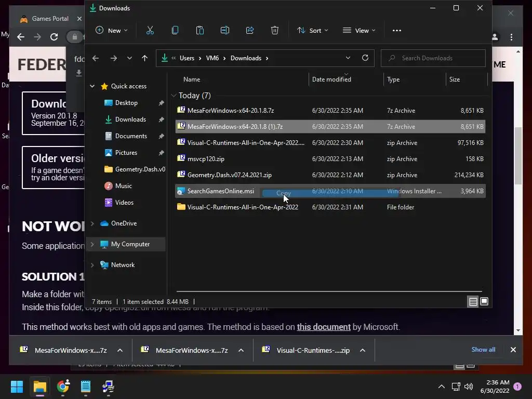Select Pictures in navigation pane
This screenshot has height=399, width=532.
click(x=126, y=153)
